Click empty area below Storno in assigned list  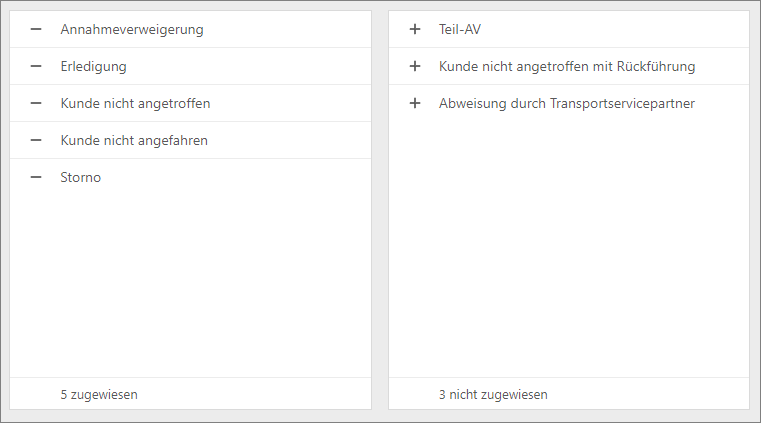(190, 286)
